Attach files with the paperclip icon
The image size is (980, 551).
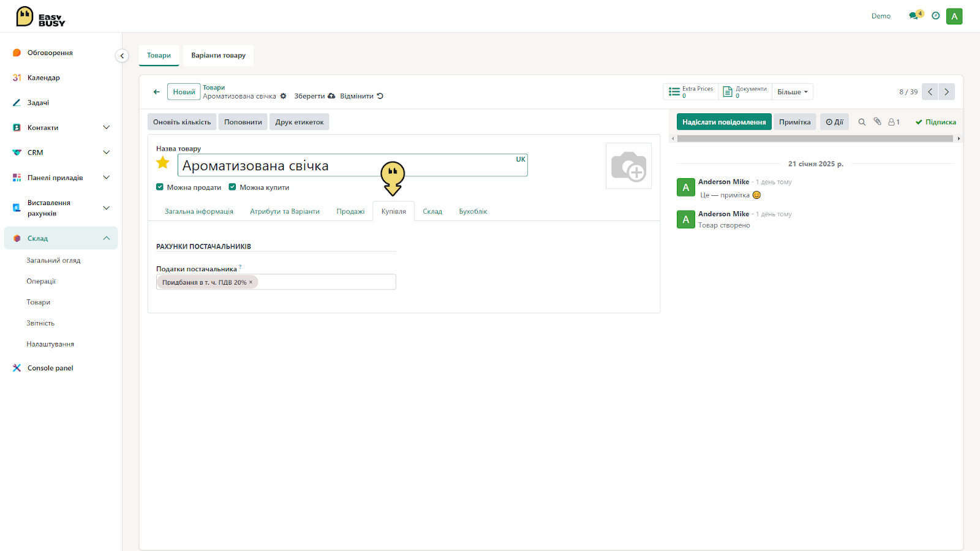click(x=877, y=122)
